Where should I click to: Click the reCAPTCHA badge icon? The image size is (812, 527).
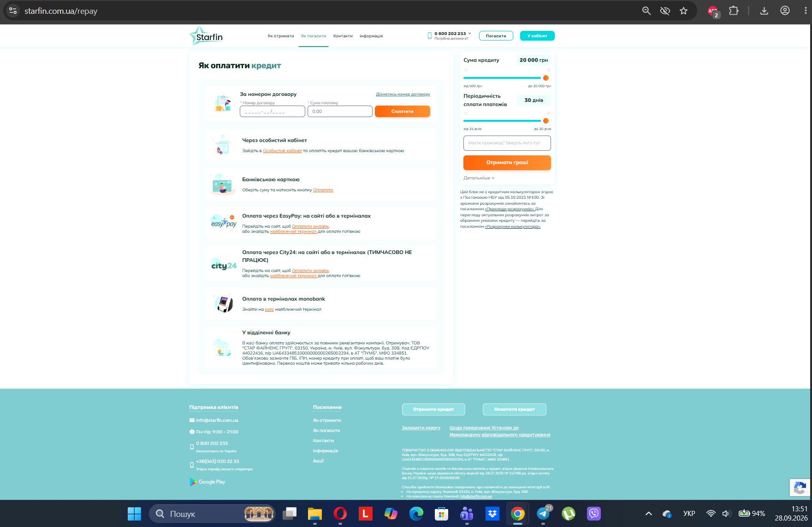pyautogui.click(x=800, y=488)
